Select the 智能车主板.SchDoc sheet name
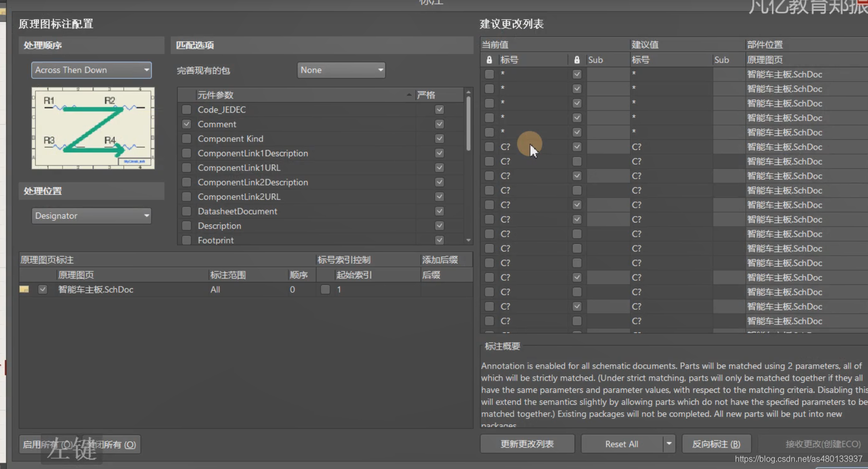 96,289
